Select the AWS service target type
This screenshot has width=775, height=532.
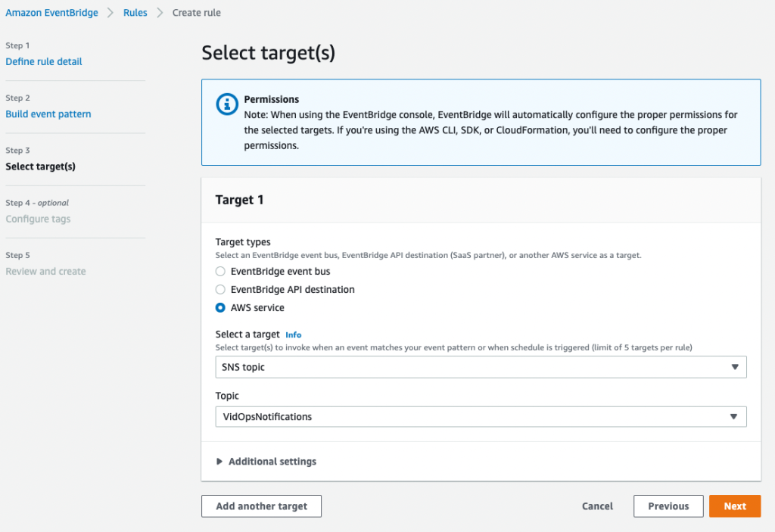point(220,307)
